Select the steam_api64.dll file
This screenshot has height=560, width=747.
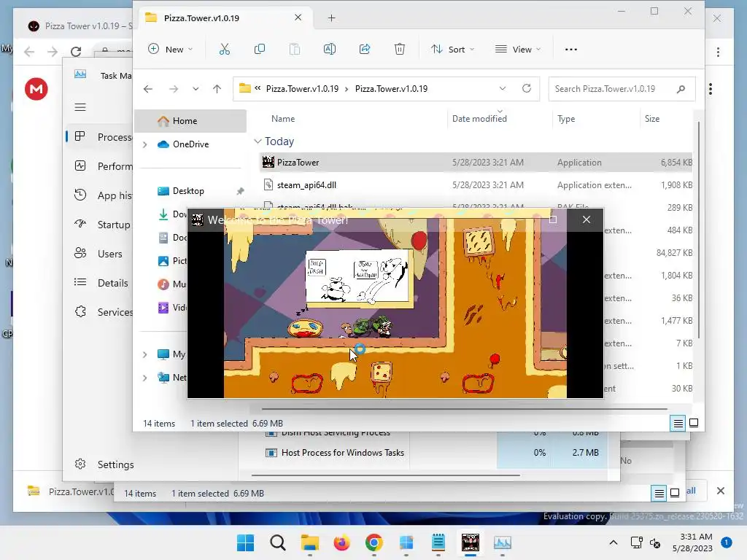point(476,185)
